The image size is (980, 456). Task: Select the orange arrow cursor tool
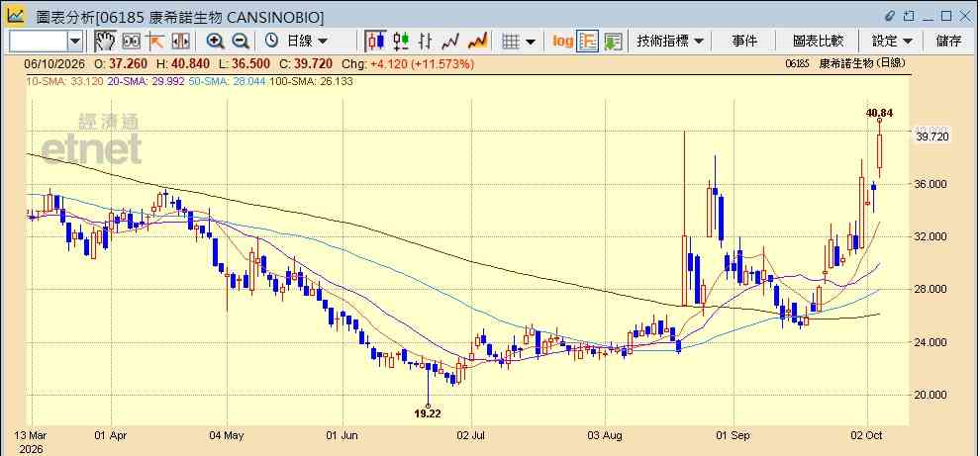click(155, 42)
